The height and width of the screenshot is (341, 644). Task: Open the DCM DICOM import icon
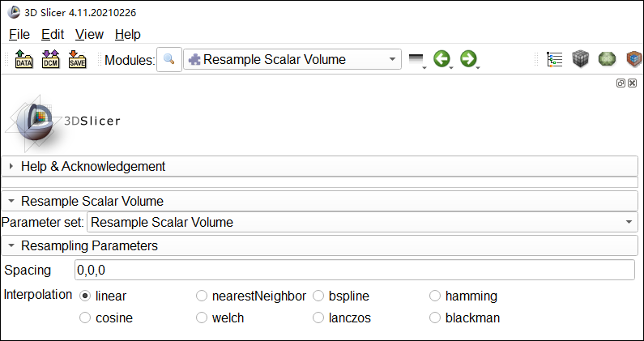pyautogui.click(x=50, y=59)
